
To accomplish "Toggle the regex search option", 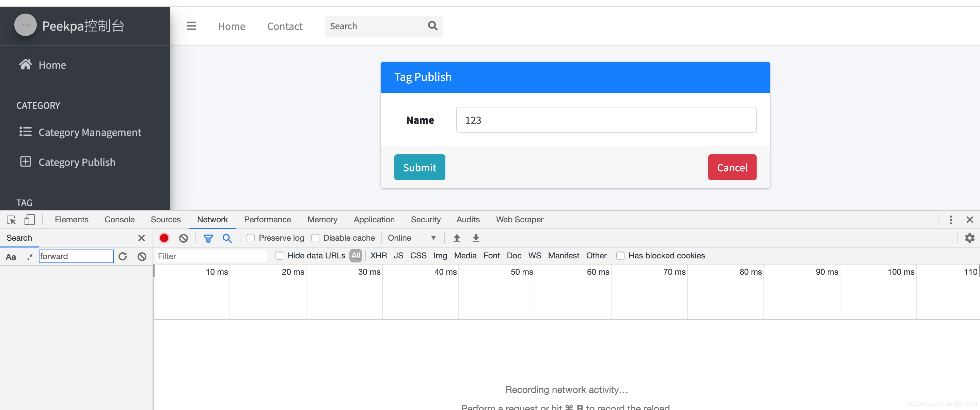I will tap(30, 256).
